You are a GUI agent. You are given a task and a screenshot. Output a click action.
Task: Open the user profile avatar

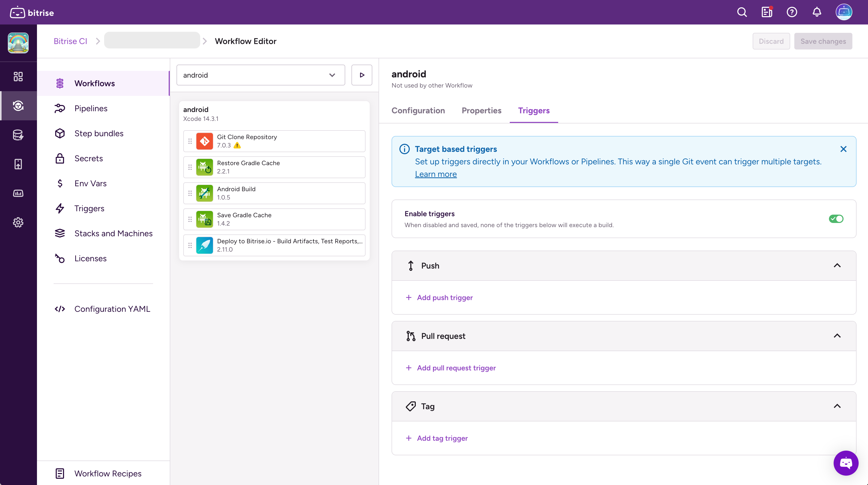(844, 12)
